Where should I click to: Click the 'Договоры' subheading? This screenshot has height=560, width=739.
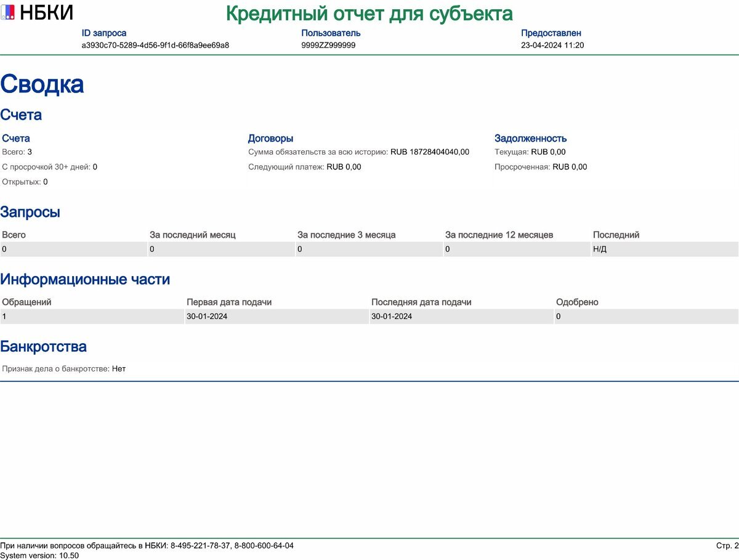click(270, 139)
